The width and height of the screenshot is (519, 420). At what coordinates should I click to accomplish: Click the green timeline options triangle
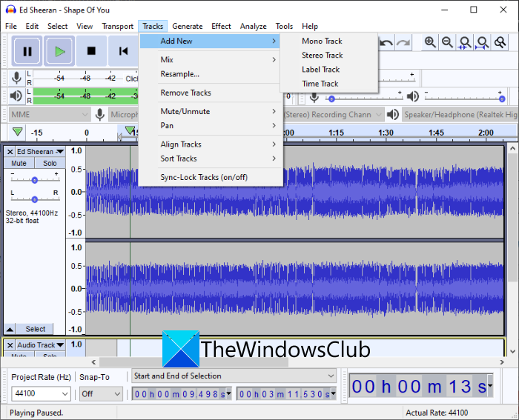pos(18,132)
